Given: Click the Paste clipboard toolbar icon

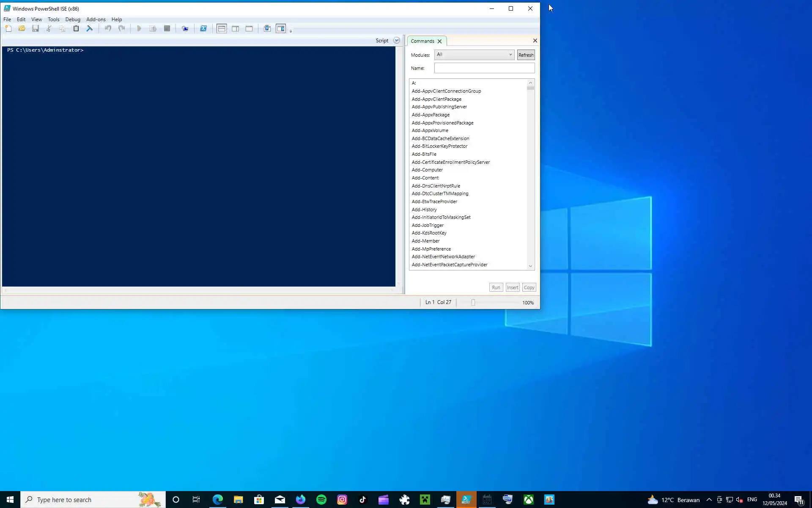Looking at the screenshot, I should point(76,28).
